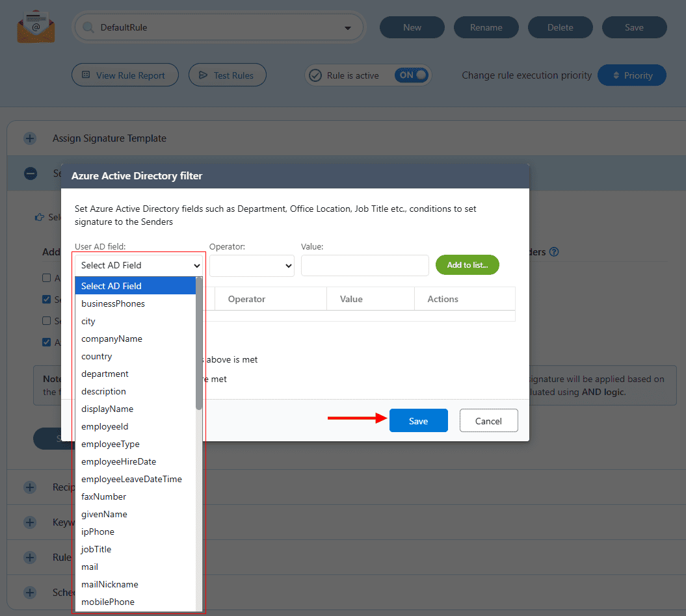Select department from AD field list
The image size is (686, 616).
point(105,374)
